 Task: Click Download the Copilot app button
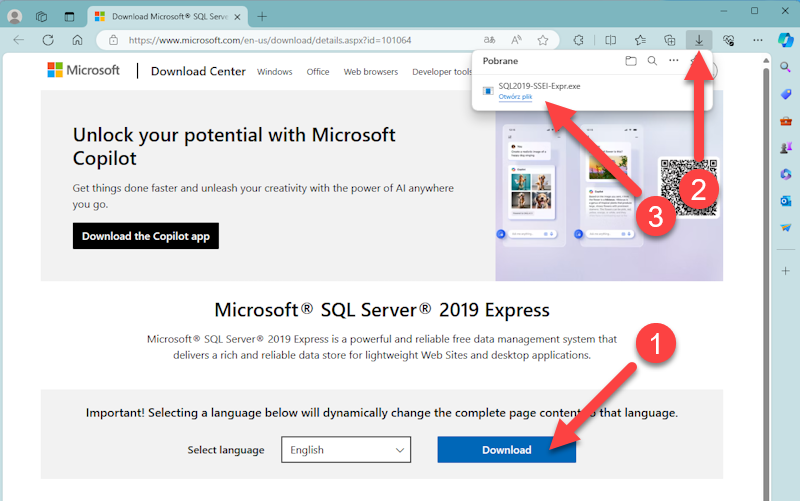[x=145, y=236]
